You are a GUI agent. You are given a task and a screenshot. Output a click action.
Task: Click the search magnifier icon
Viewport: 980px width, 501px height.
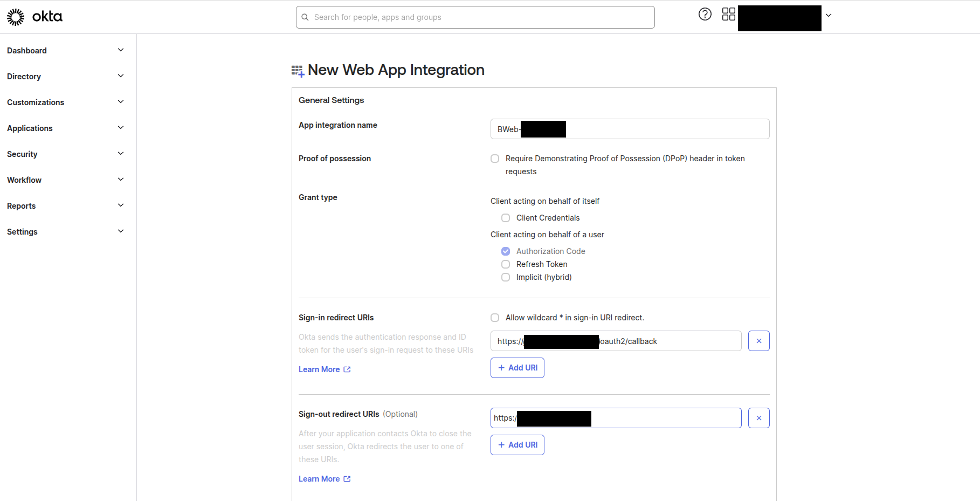click(305, 17)
